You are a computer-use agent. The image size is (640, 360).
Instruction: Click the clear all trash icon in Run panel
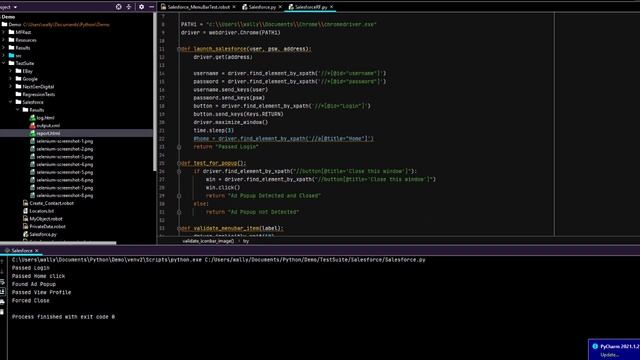(x=2, y=312)
